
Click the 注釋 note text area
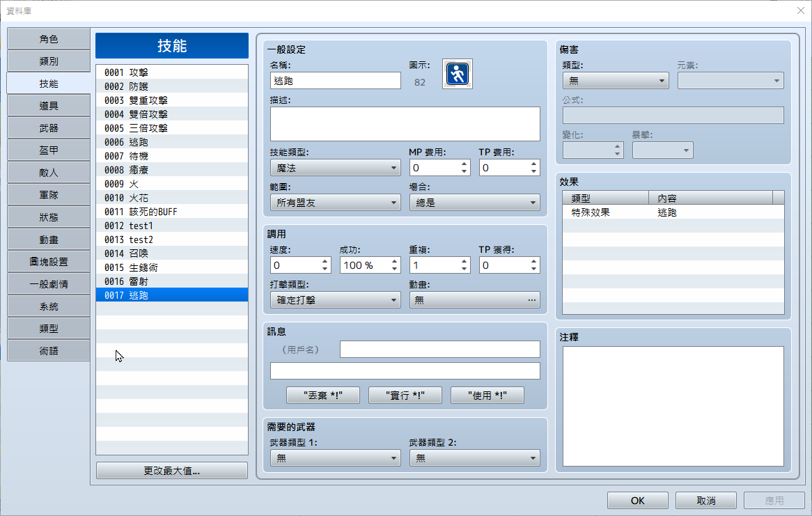[673, 406]
